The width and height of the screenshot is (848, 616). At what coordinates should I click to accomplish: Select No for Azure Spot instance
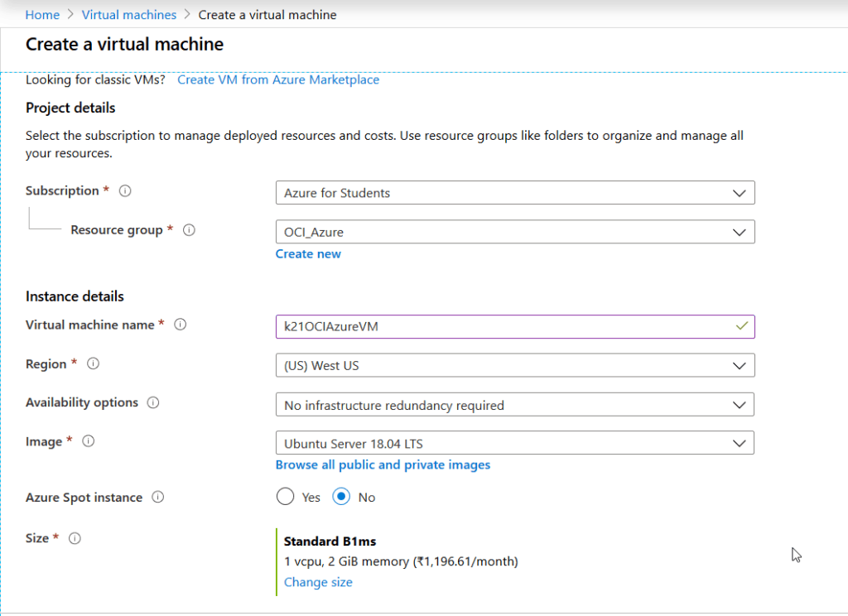(341, 497)
